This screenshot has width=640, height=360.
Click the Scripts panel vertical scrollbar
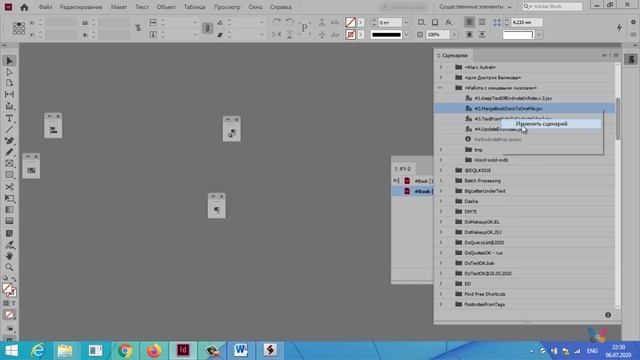pos(618,118)
